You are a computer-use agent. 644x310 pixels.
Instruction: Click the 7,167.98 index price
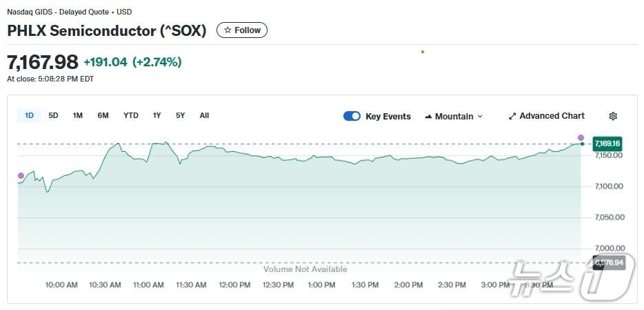(43, 62)
